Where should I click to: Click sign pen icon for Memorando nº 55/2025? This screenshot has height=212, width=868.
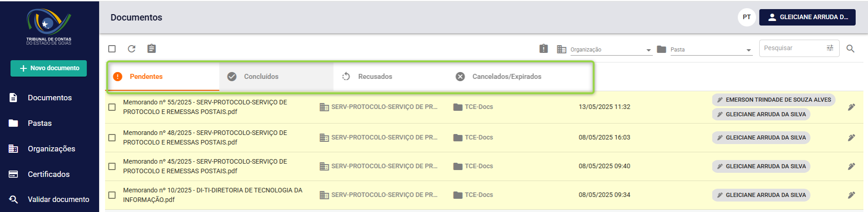point(852,107)
